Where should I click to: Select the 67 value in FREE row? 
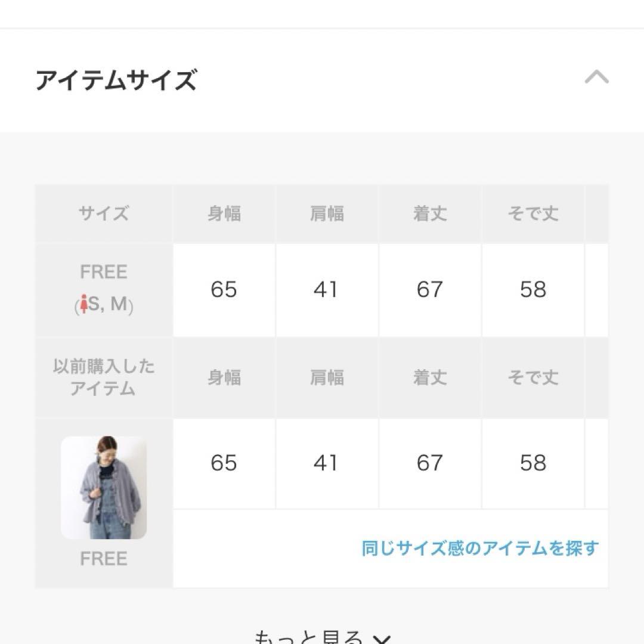coord(430,290)
